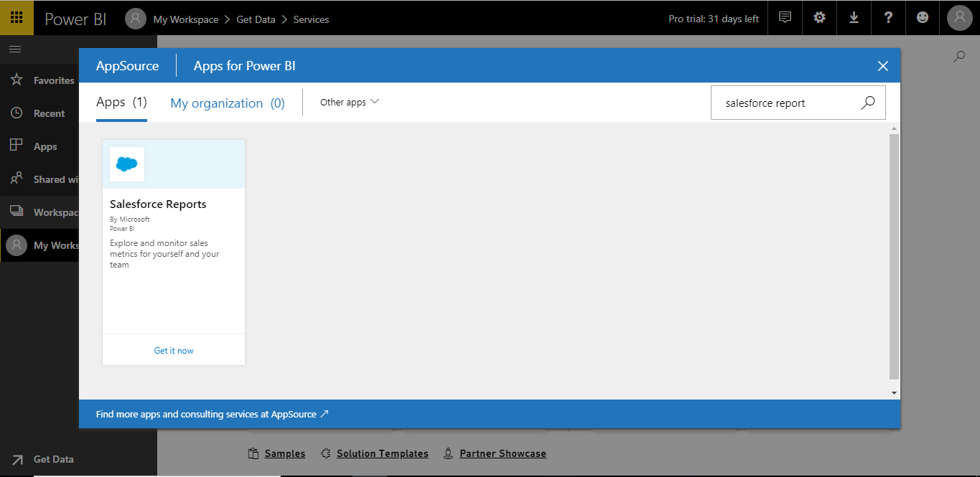980x477 pixels.
Task: Open the Partner Showcase link
Action: click(503, 453)
